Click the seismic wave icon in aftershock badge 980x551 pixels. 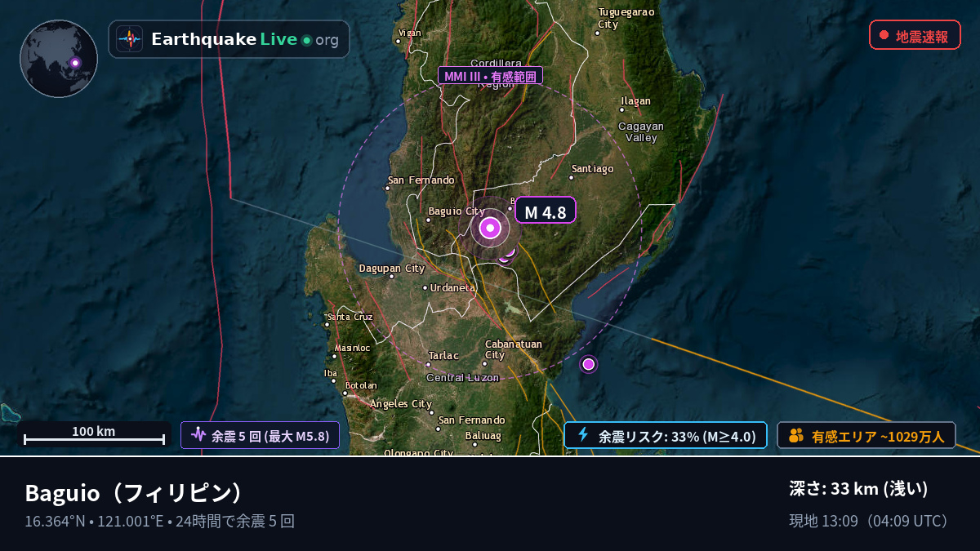(x=198, y=435)
